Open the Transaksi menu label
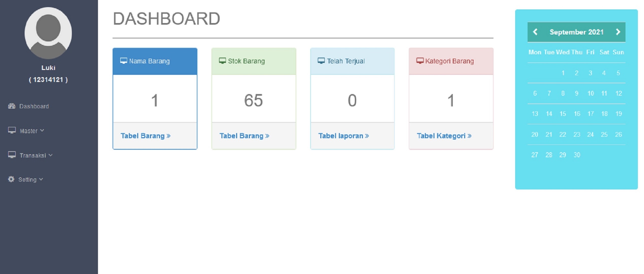The height and width of the screenshot is (274, 644). pos(33,155)
